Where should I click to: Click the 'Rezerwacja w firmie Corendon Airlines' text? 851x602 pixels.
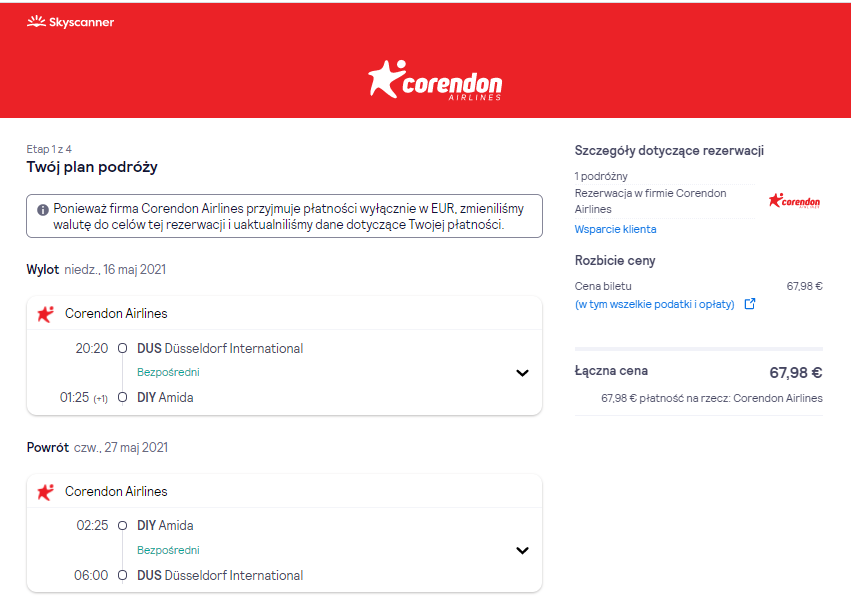point(650,201)
